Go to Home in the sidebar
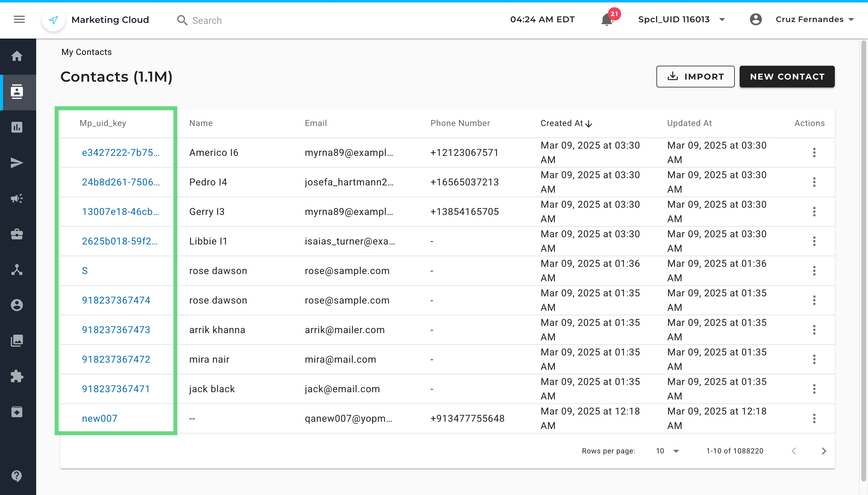868x495 pixels. 17,56
